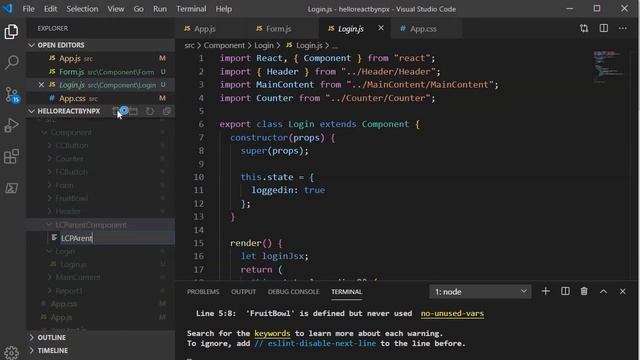Open the View menu
The image size is (640, 360).
coord(116,9)
